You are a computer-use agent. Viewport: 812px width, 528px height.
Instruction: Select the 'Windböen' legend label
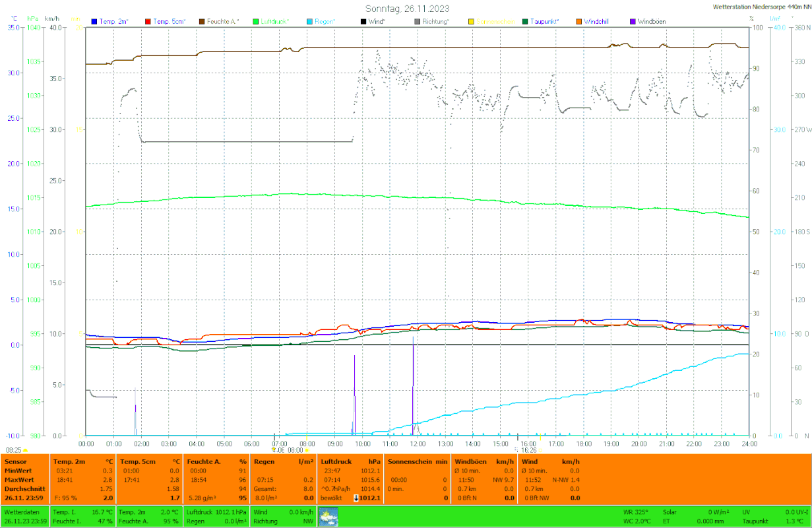coord(652,22)
